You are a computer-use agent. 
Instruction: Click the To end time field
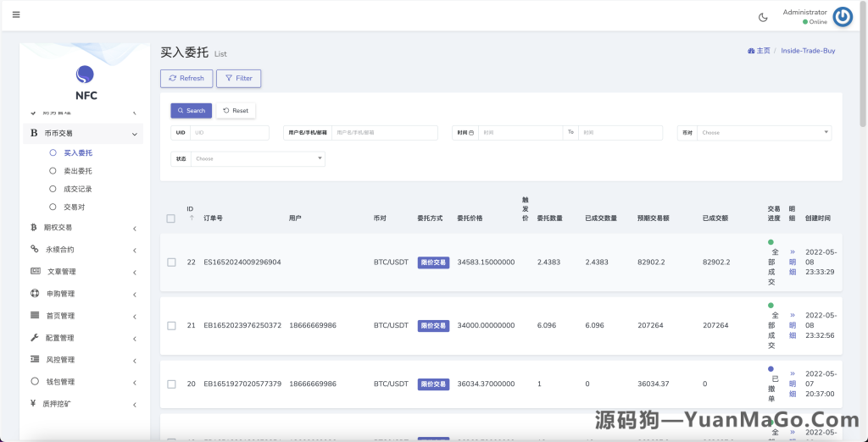[620, 133]
